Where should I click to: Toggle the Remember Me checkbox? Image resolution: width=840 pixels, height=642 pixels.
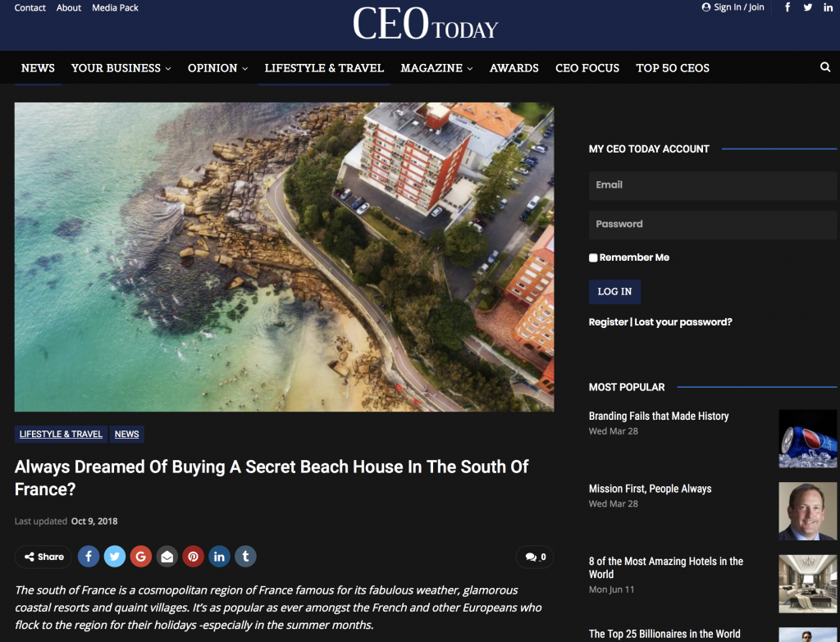pos(593,257)
